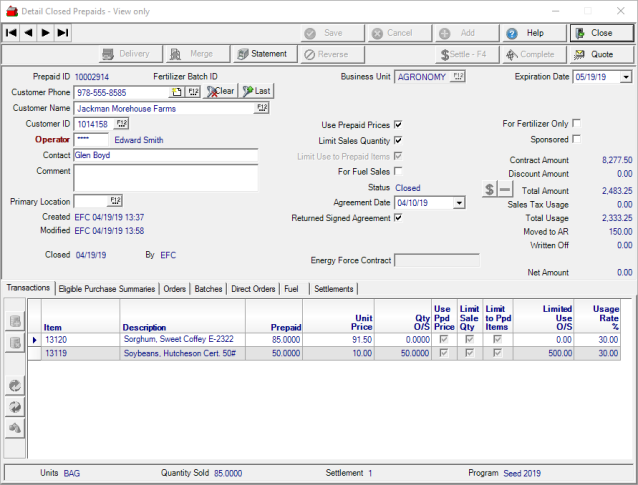This screenshot has height=485, width=638.
Task: Click the dollar sign amount button
Action: click(x=490, y=189)
